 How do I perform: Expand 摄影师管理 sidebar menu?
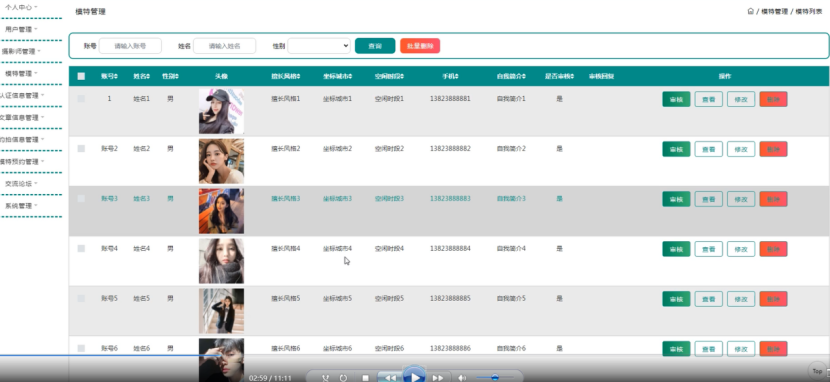coord(20,51)
